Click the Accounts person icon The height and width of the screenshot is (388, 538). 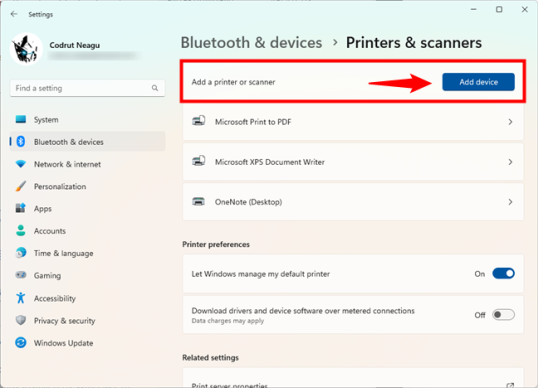[x=21, y=231]
